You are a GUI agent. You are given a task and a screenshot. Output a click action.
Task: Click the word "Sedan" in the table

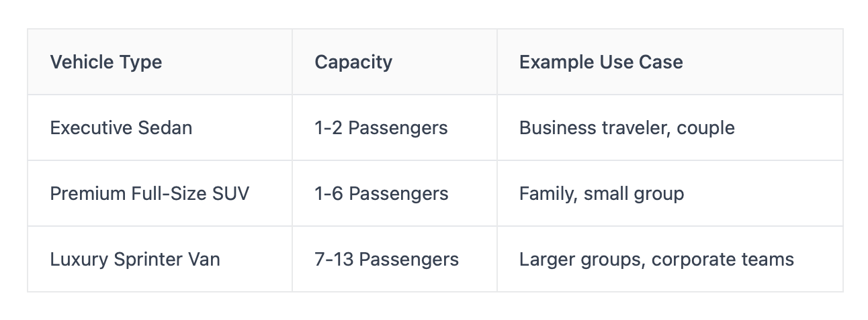pos(167,128)
